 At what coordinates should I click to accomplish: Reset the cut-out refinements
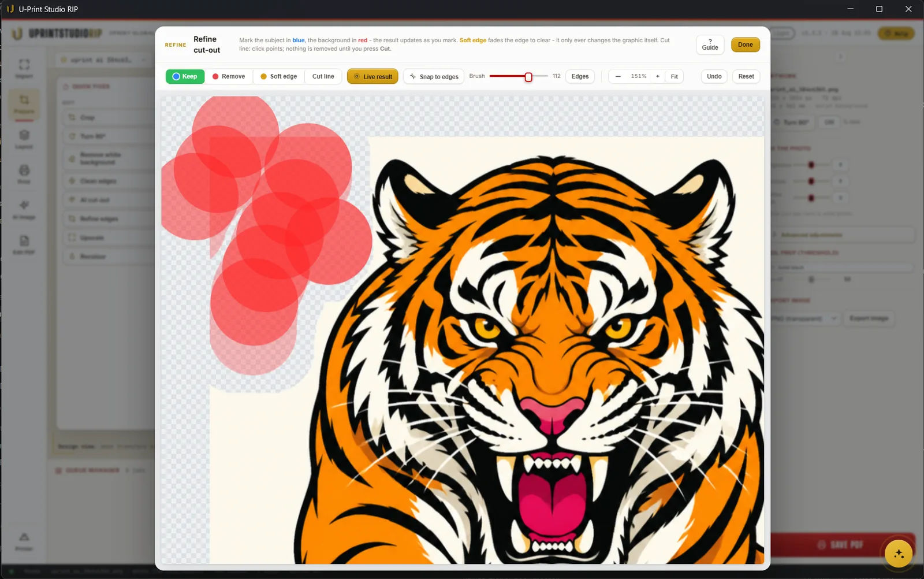746,76
